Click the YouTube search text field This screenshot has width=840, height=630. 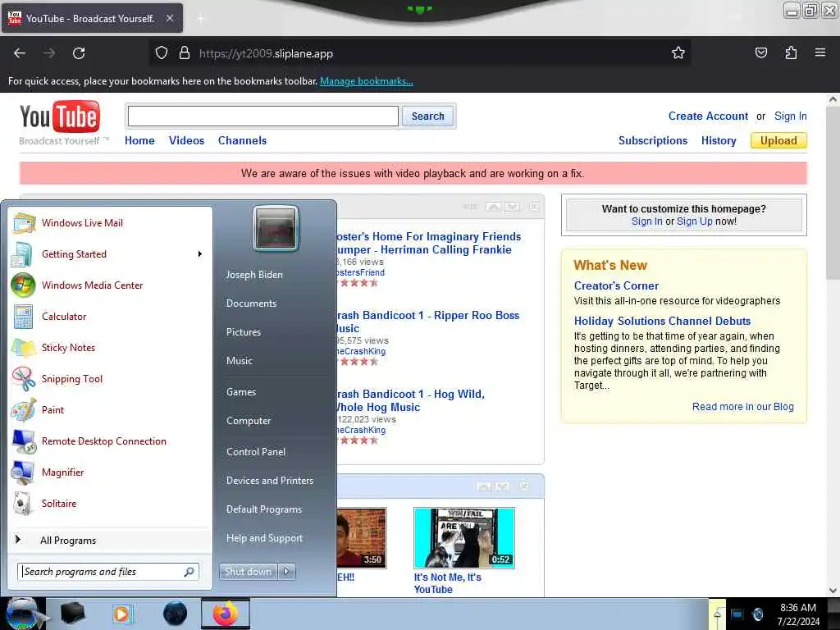point(263,116)
